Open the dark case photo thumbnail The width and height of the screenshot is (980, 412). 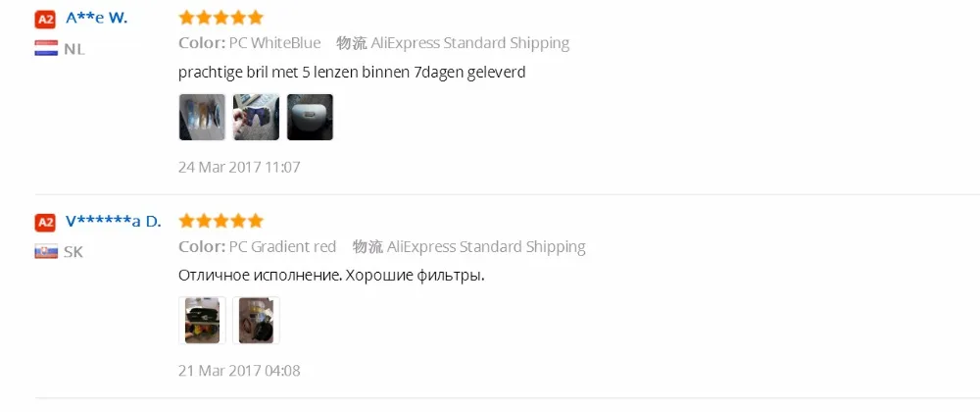(310, 117)
